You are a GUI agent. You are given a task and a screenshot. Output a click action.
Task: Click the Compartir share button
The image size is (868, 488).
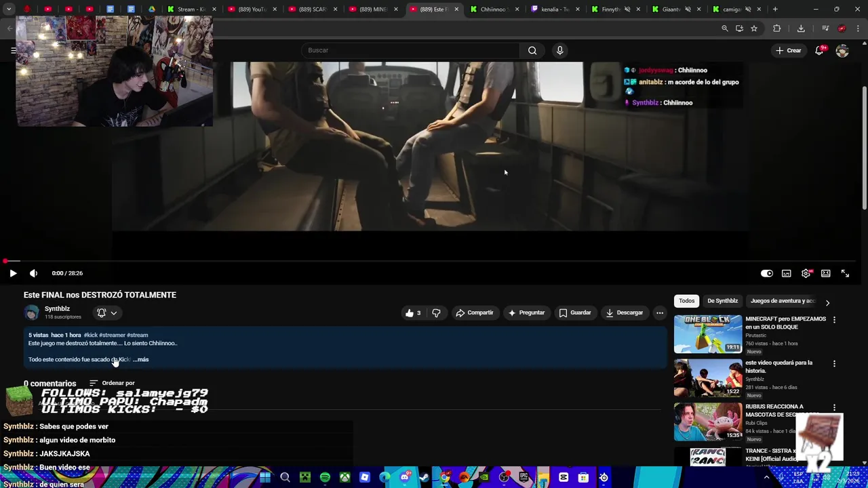pos(475,312)
